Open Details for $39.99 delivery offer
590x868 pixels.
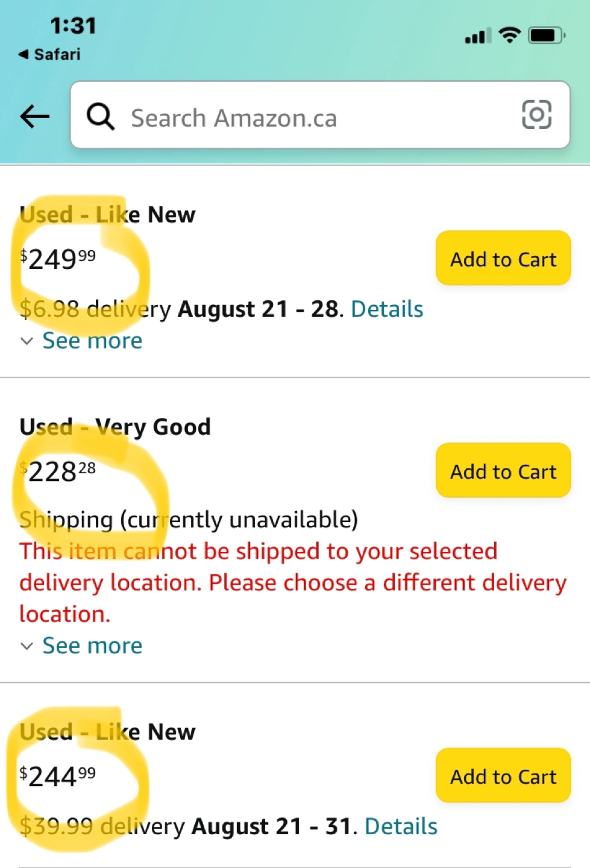401,826
